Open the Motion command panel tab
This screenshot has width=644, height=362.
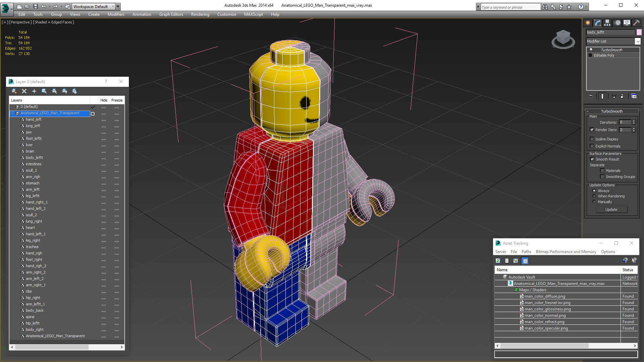point(617,23)
